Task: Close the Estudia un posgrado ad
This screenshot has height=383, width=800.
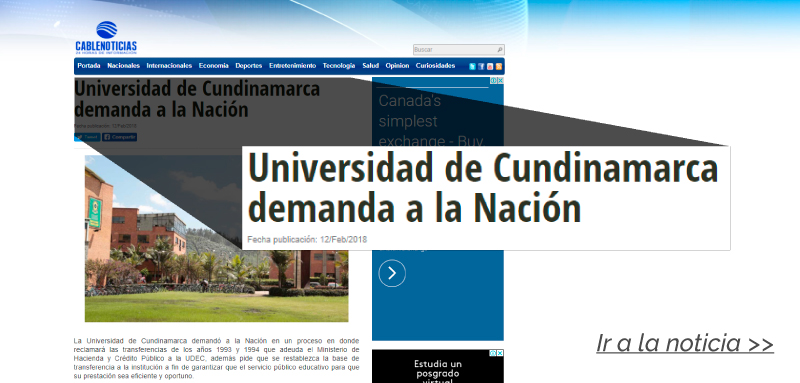Action: point(501,353)
